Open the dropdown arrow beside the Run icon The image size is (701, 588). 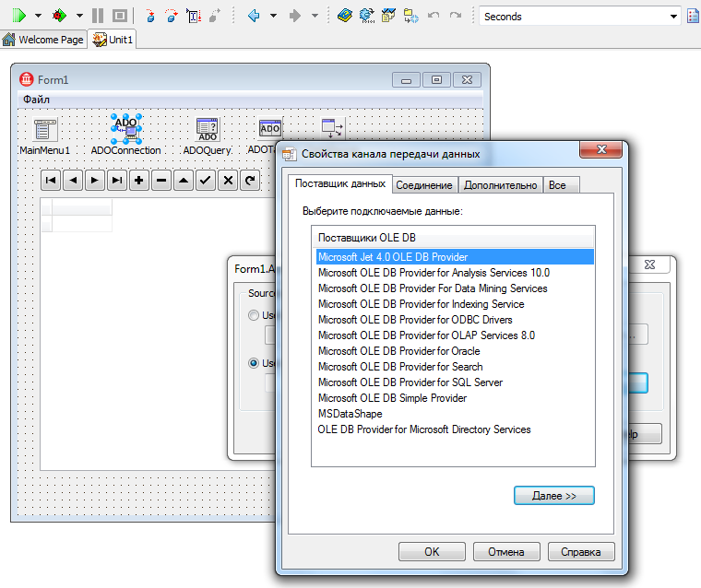tap(39, 16)
